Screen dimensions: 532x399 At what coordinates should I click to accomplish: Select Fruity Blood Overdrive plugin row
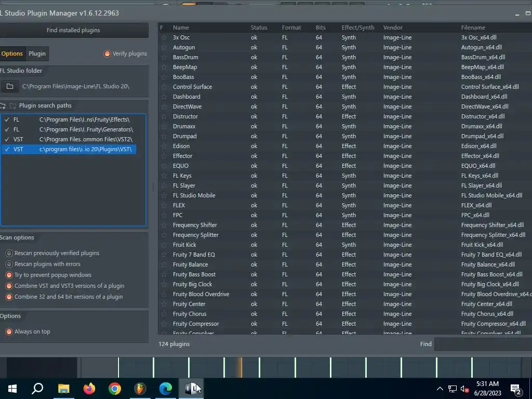[x=345, y=294]
